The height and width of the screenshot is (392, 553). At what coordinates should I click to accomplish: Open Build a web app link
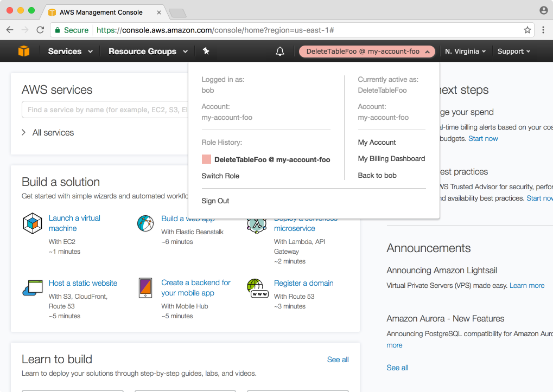point(188,219)
